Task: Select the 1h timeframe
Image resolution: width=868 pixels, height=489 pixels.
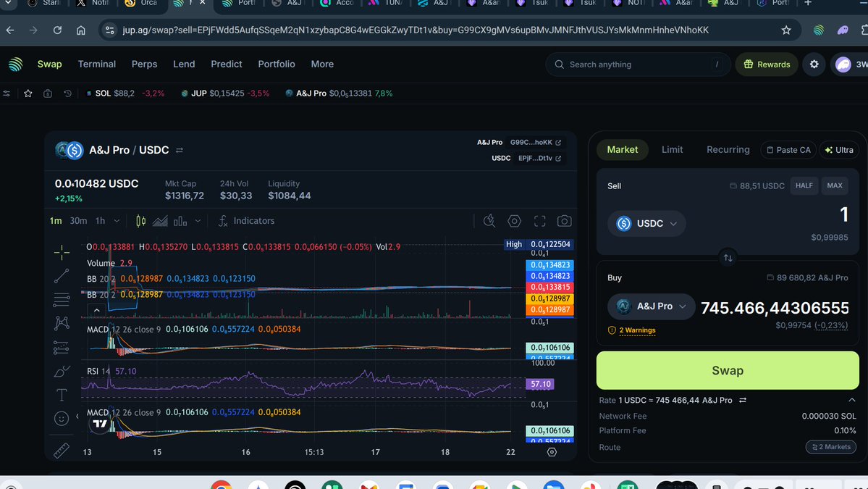Action: (100, 221)
